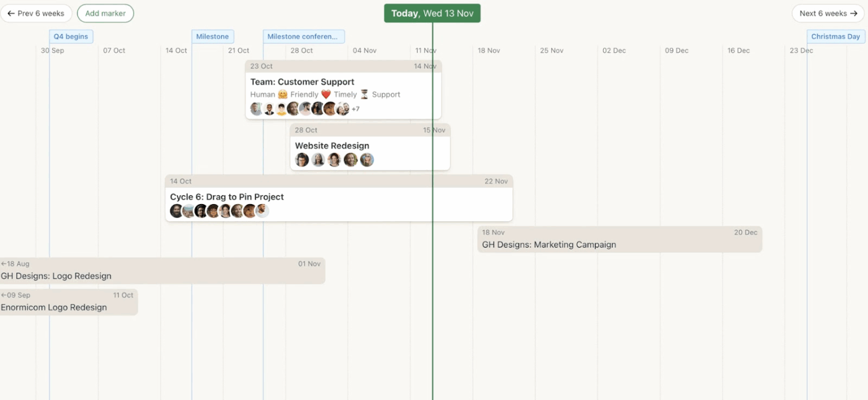Open the Cycle 6: Drag to Pin Project card

click(x=227, y=197)
